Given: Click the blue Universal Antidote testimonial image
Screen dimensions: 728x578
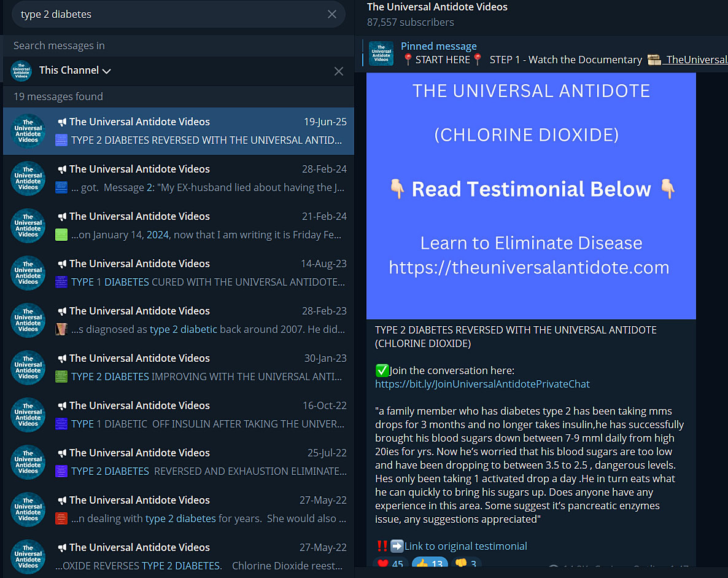Looking at the screenshot, I should (531, 195).
